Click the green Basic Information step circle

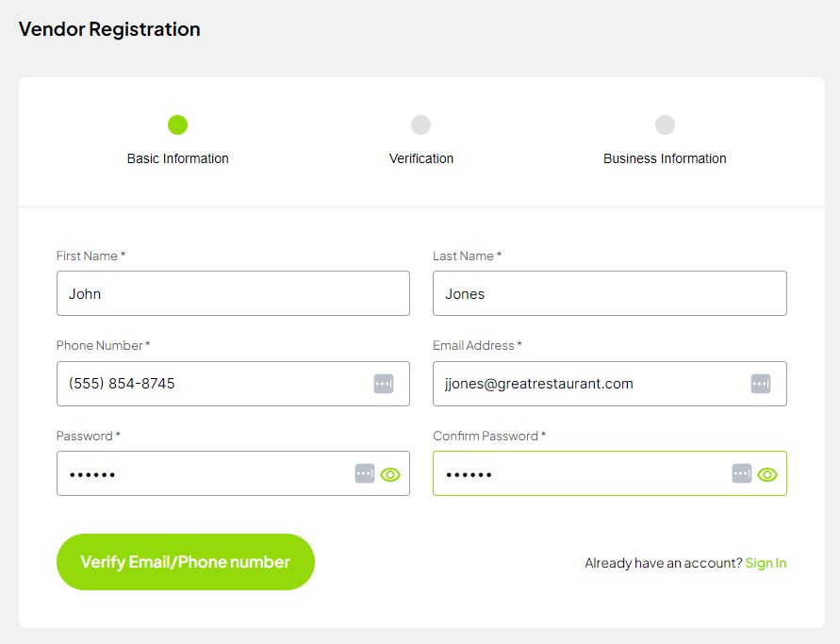point(177,124)
